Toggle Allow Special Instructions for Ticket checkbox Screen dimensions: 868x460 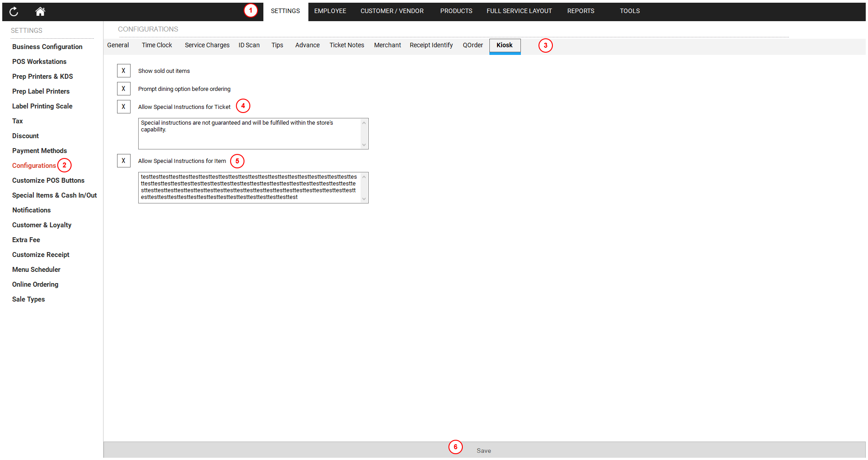click(123, 107)
